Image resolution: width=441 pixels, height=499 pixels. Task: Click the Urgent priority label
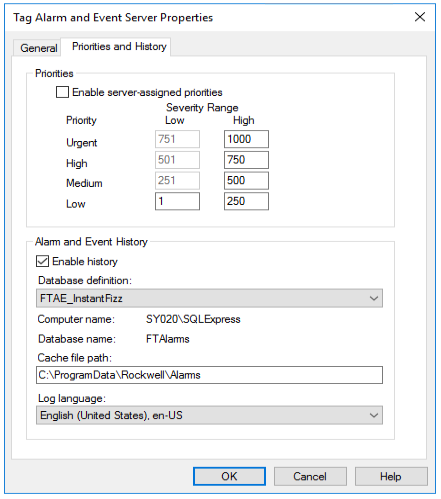(x=82, y=143)
